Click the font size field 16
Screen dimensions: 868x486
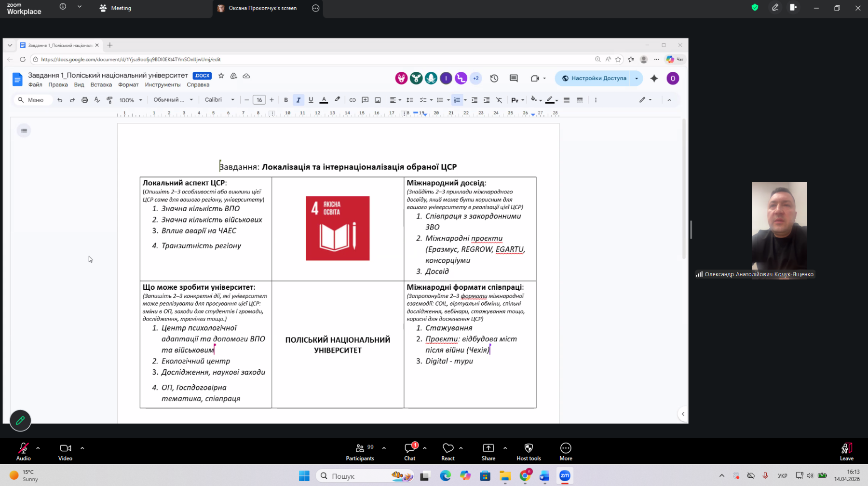(259, 100)
